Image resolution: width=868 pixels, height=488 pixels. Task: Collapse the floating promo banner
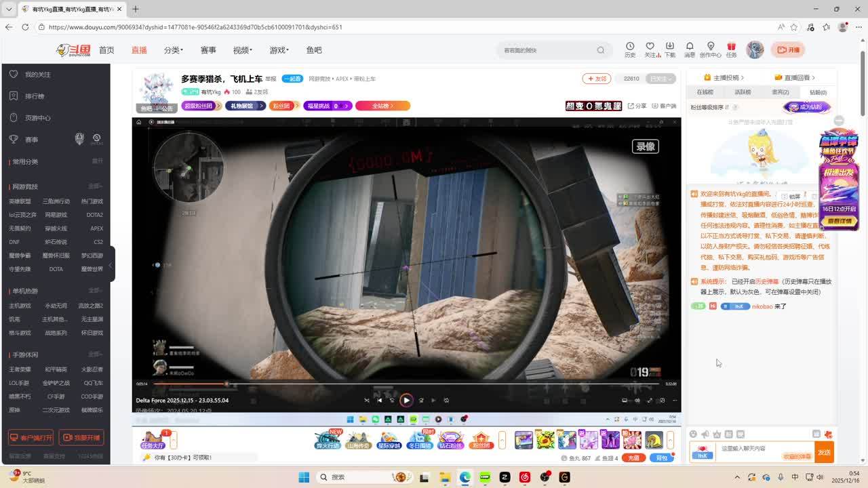point(839,120)
